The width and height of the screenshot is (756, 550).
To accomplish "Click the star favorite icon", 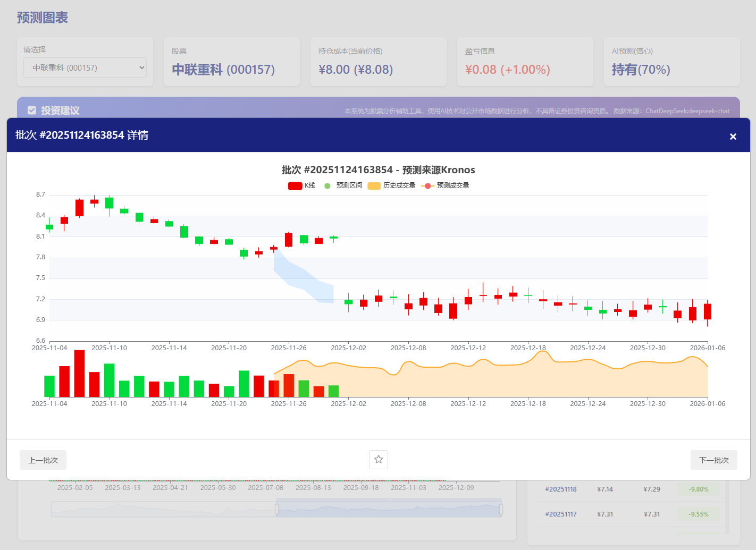I will tap(379, 459).
